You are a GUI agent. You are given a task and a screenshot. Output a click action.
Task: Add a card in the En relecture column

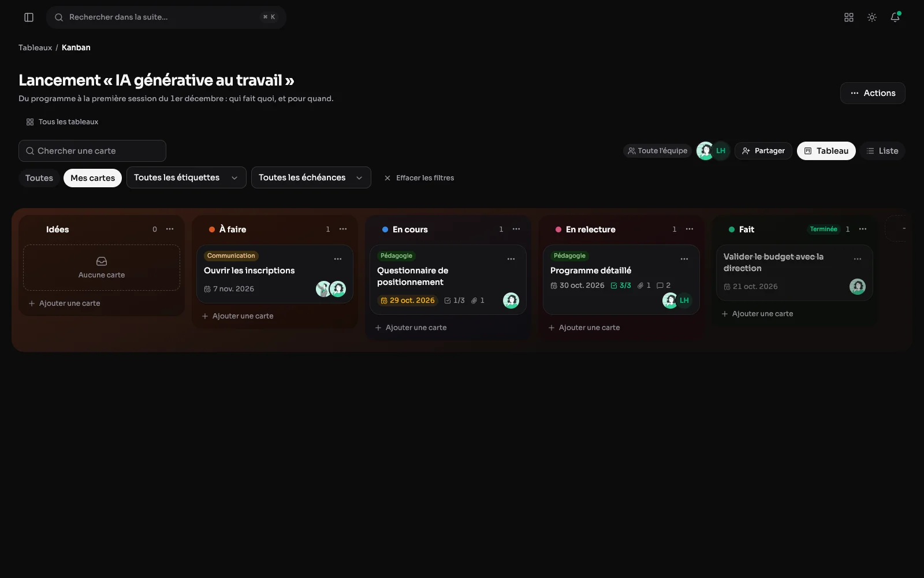[x=584, y=328]
